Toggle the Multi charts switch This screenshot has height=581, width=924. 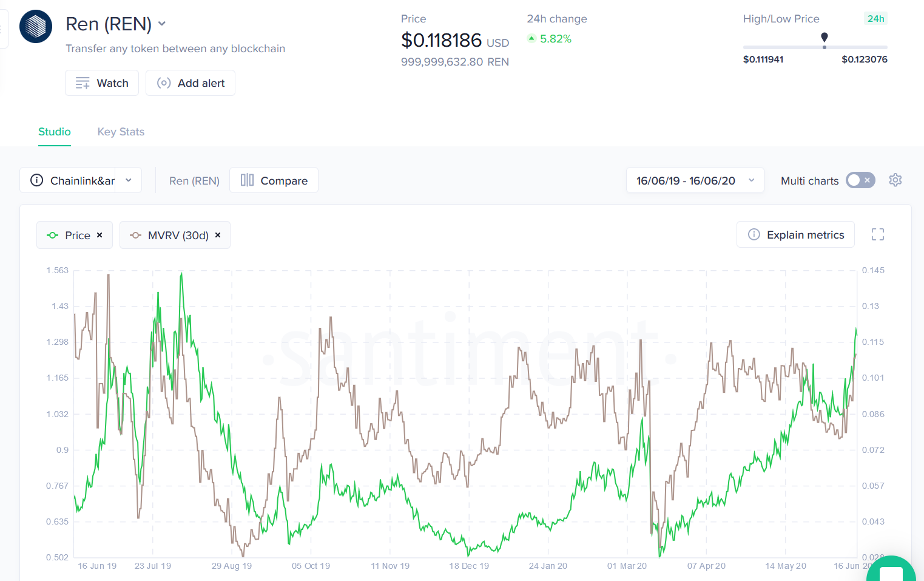coord(860,180)
